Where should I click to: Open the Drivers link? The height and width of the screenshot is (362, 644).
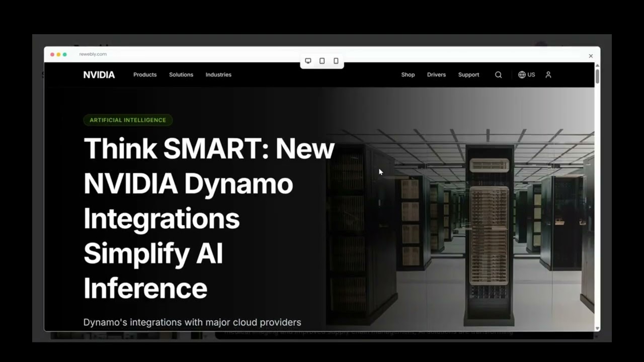[x=436, y=74]
